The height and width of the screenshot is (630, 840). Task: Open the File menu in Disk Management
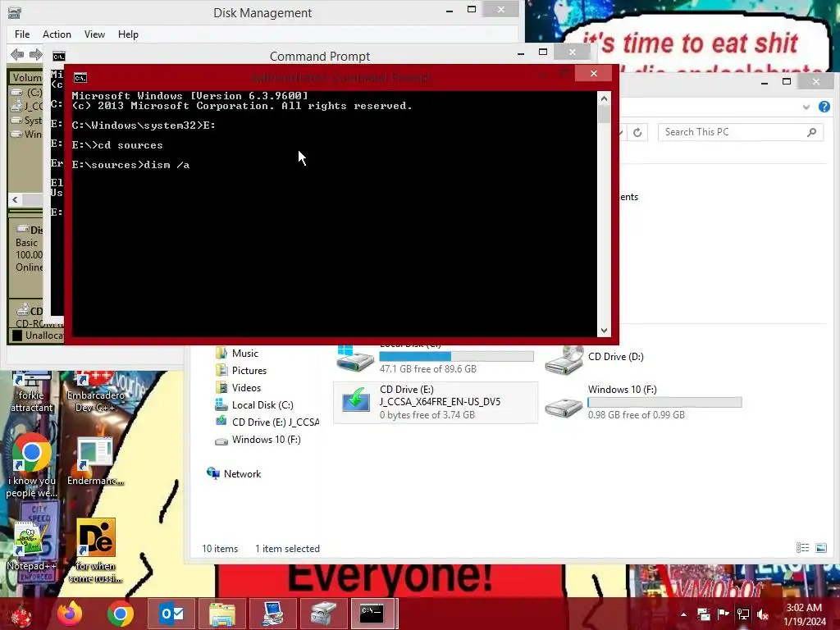(x=22, y=34)
